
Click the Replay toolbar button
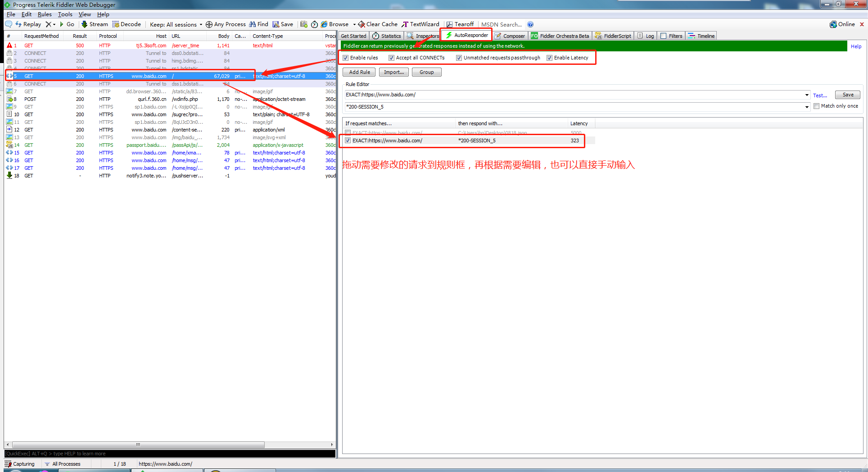coord(28,24)
